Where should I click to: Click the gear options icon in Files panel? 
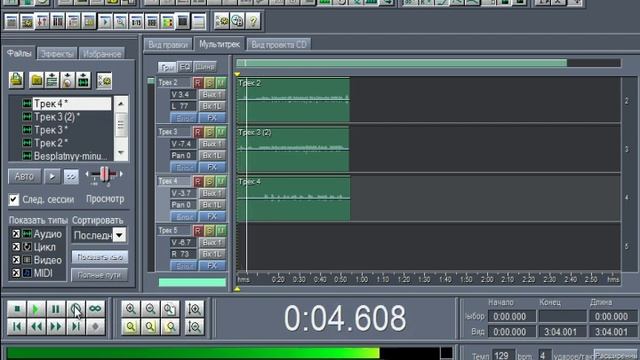[104, 80]
